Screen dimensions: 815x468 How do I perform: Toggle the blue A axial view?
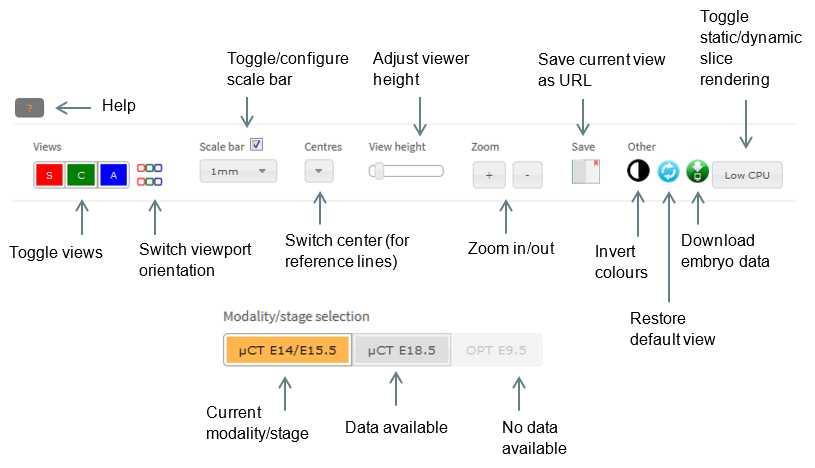(x=113, y=175)
